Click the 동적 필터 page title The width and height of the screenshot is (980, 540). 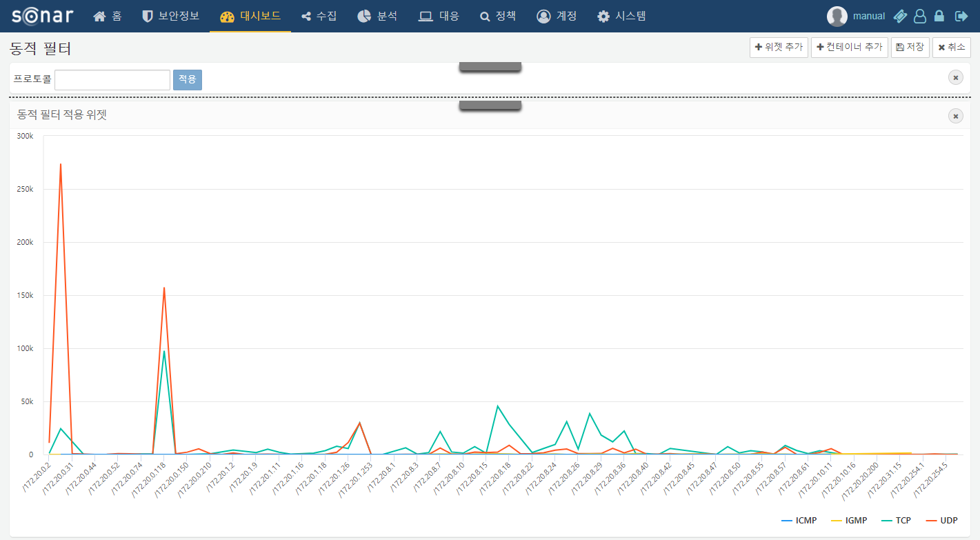click(x=41, y=48)
